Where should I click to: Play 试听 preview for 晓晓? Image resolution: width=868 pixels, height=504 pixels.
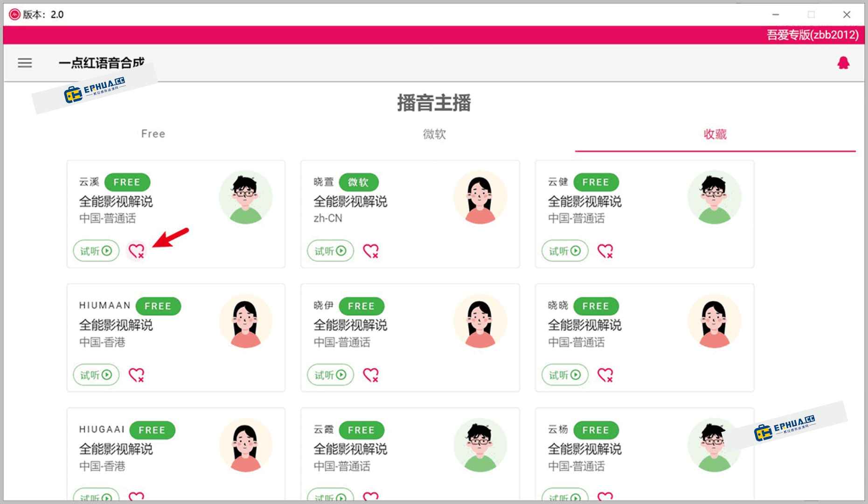[565, 375]
